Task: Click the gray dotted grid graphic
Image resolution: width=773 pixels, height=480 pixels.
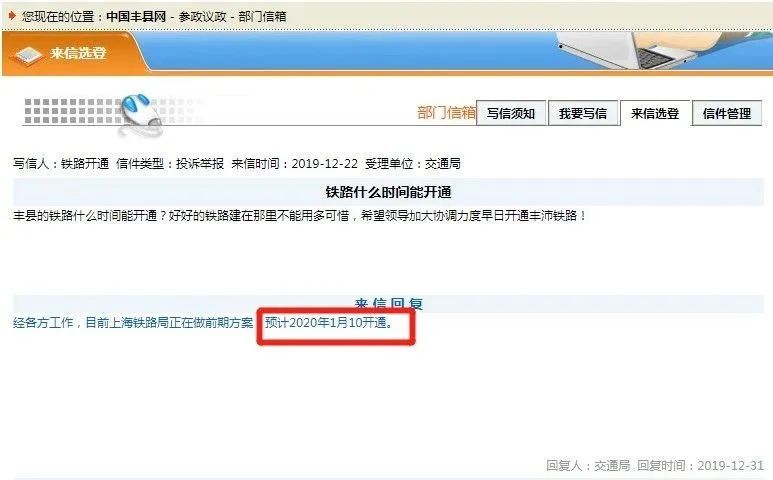Action: pyautogui.click(x=71, y=111)
